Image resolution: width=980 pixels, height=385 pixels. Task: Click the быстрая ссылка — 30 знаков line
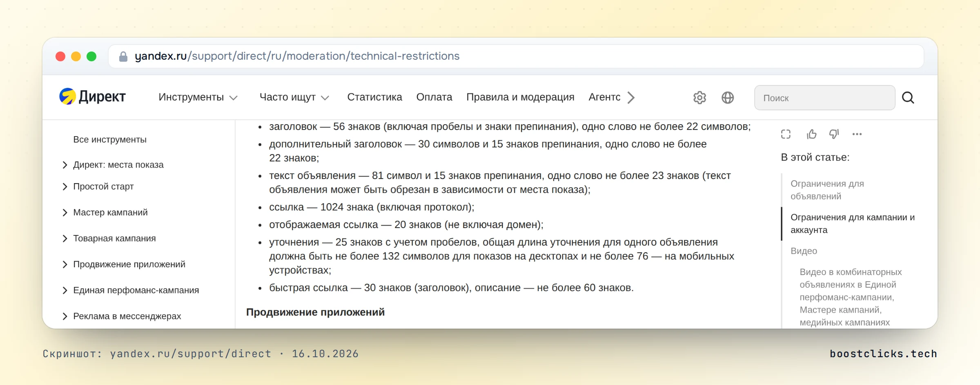tap(451, 288)
